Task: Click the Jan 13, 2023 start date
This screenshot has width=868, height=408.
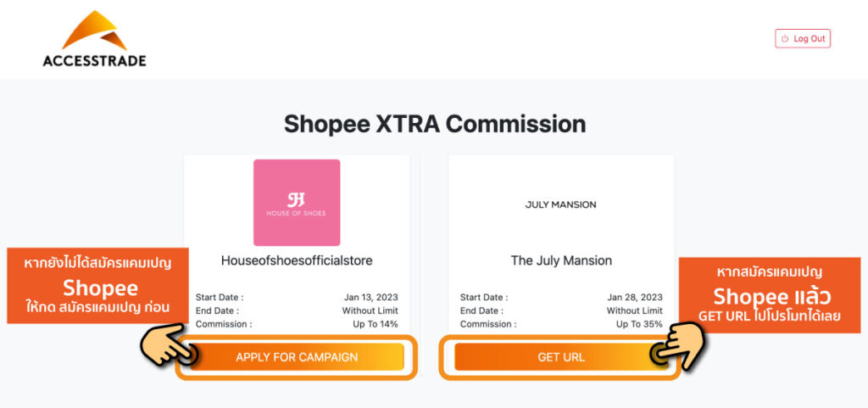Action: 372,298
